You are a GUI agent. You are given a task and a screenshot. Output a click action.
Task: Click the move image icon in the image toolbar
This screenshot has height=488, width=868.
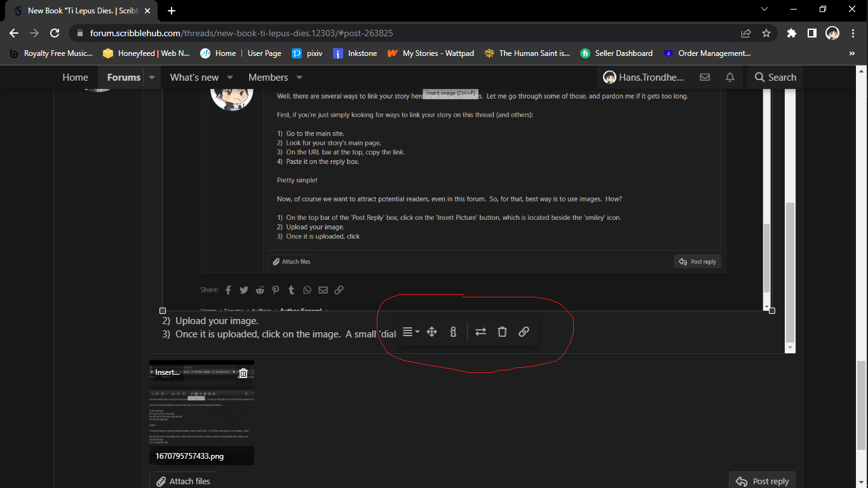432,331
